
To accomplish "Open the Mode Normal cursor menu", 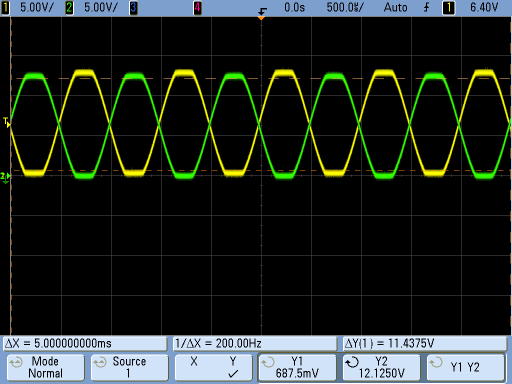I will (x=46, y=368).
